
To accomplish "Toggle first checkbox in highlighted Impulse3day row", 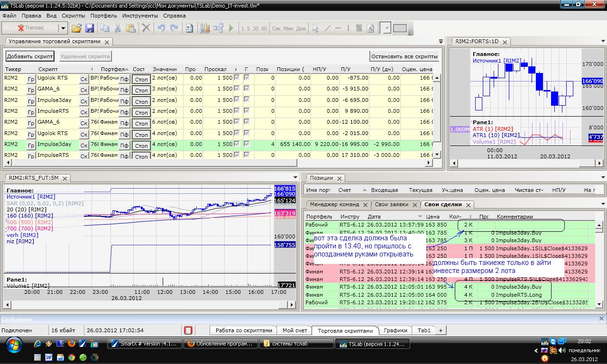I will [237, 144].
